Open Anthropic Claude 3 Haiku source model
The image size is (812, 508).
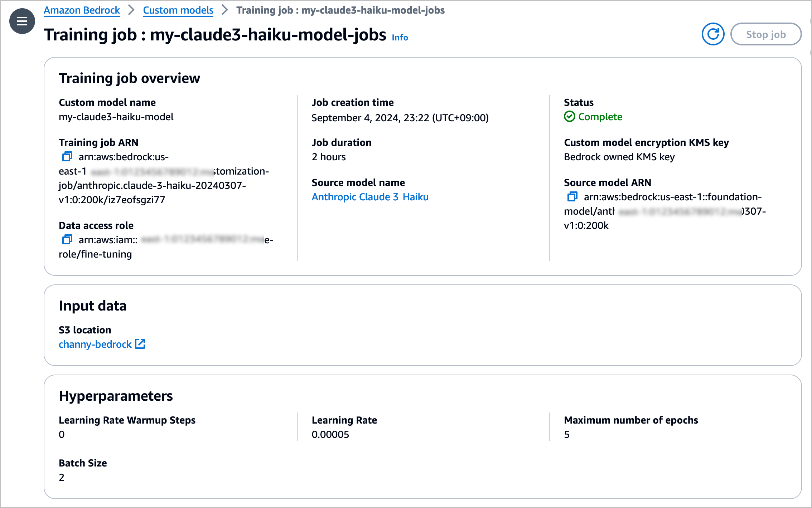[370, 197]
